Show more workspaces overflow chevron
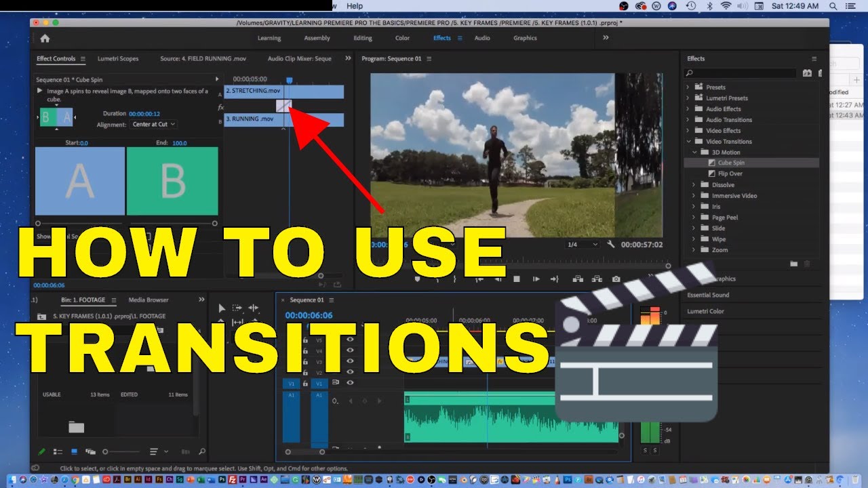Screen dimensions: 868x488 pos(606,38)
